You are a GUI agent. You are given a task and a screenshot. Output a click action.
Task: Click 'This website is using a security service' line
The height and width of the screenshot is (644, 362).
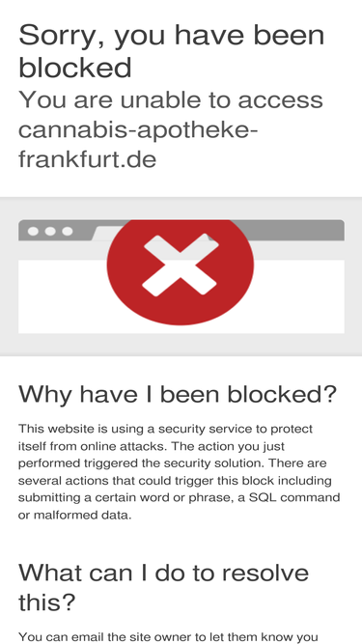coord(165,429)
